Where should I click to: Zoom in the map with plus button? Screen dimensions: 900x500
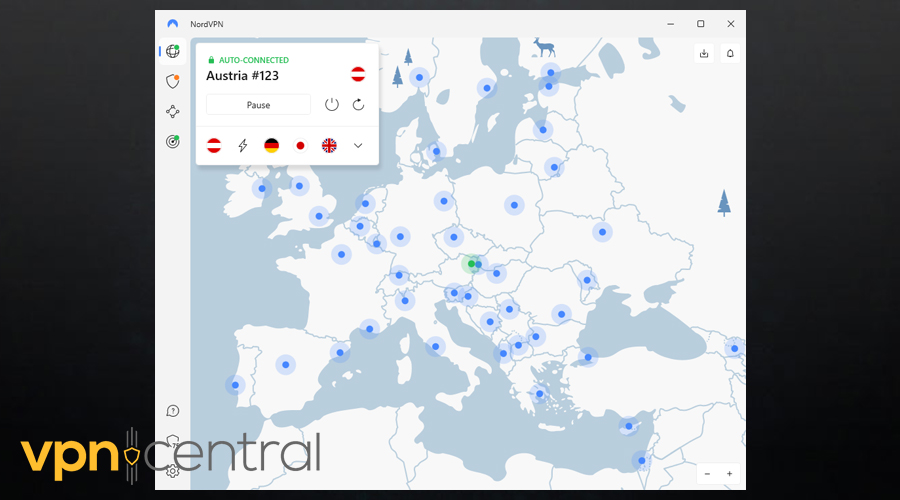(729, 474)
